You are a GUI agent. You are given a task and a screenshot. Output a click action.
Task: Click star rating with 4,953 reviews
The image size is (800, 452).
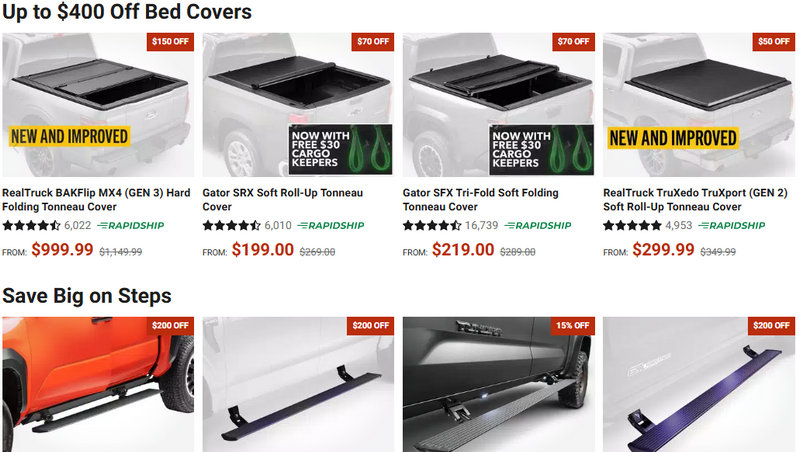[x=633, y=225]
